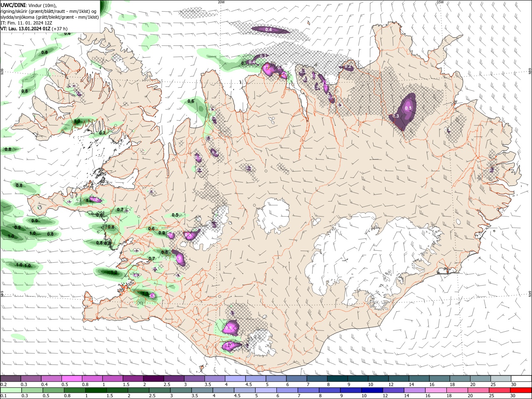Screen dimensions: 532x399
Task: Click the '(+37 h)' forecast offset text
Action: (60, 29)
